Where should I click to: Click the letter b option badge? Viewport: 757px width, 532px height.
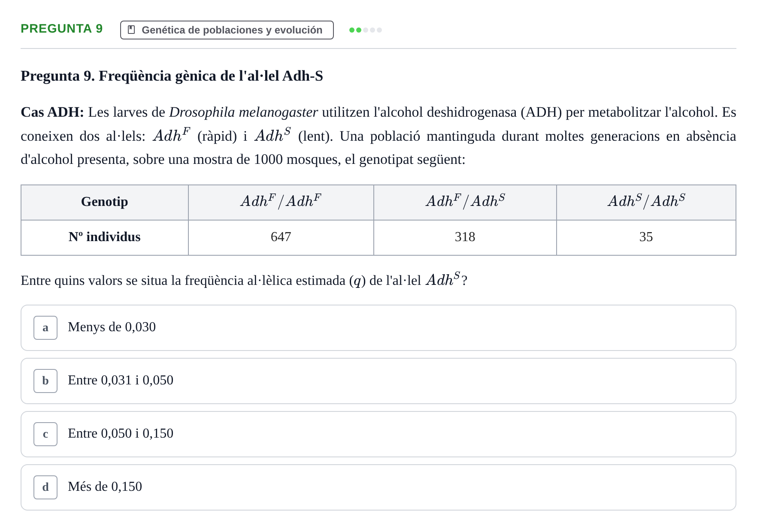pyautogui.click(x=45, y=381)
